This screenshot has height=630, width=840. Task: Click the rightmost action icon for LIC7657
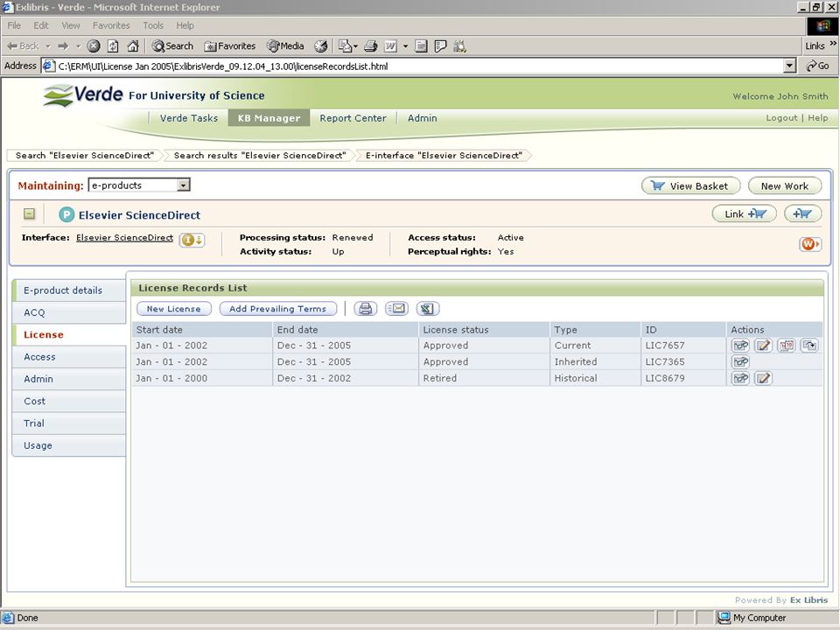(809, 346)
